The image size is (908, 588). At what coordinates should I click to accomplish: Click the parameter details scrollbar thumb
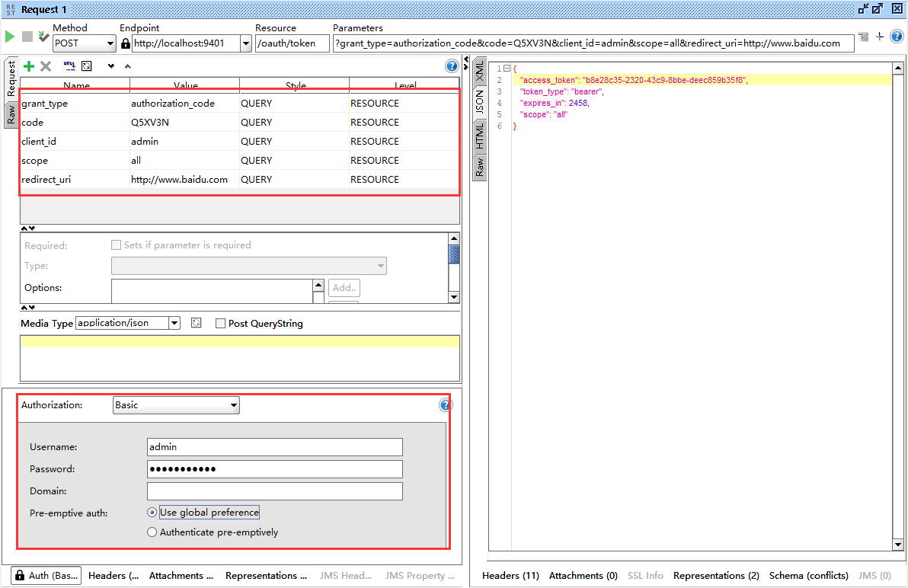click(x=454, y=254)
